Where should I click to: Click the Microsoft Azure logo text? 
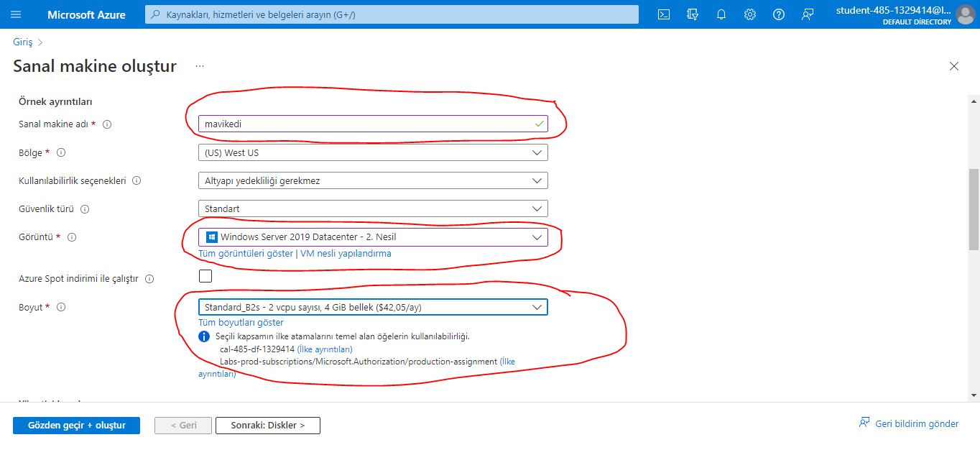[86, 14]
